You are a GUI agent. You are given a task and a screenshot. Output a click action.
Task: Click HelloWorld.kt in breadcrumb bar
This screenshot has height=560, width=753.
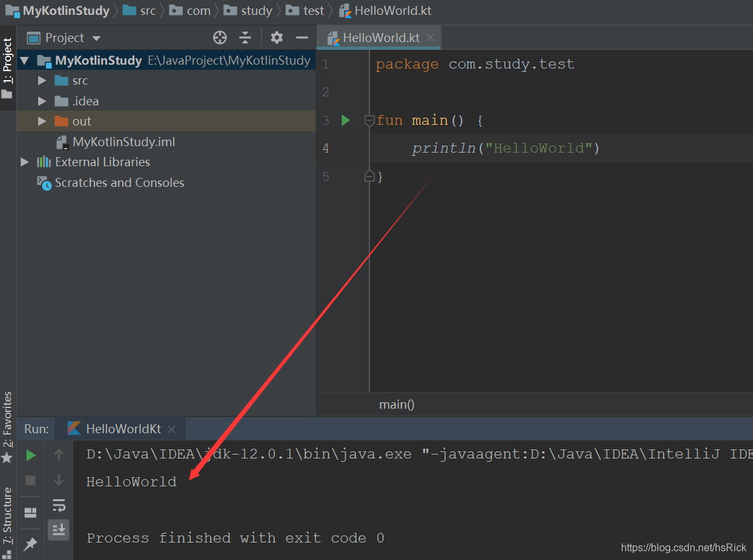[393, 10]
